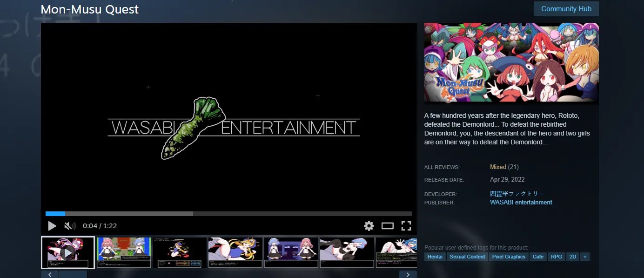
Task: Open developer 四畳半ファクトリー page
Action: click(517, 194)
